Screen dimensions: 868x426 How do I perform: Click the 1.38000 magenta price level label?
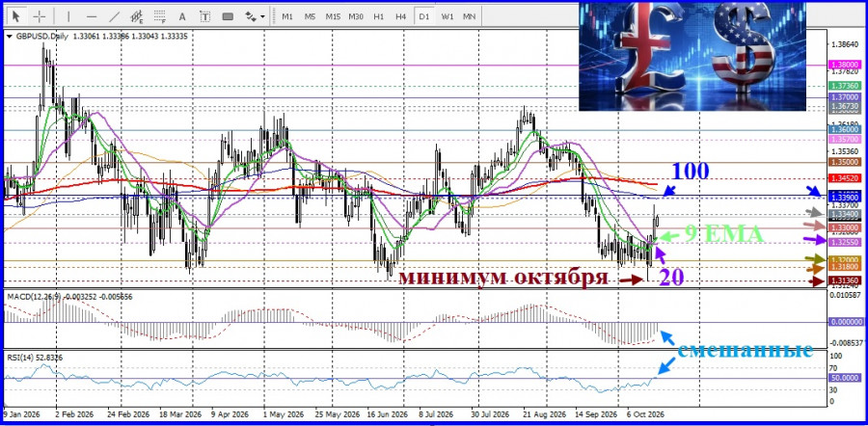click(x=845, y=65)
